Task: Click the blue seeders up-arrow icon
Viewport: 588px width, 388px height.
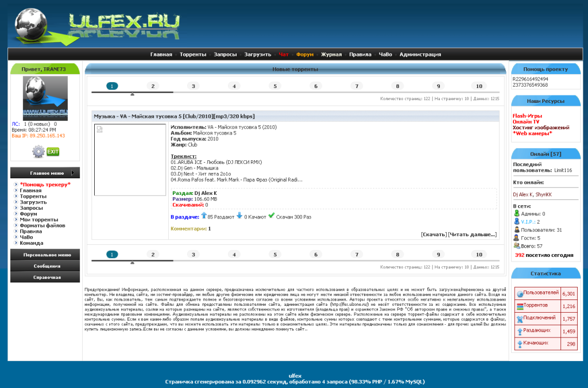Action: tap(203, 216)
